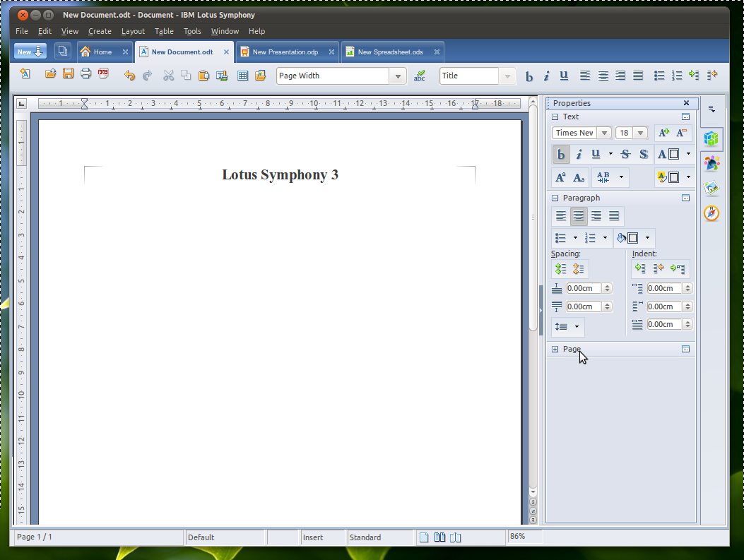The image size is (744, 560).
Task: Print using the printer toolbar icon
Action: coord(85,74)
